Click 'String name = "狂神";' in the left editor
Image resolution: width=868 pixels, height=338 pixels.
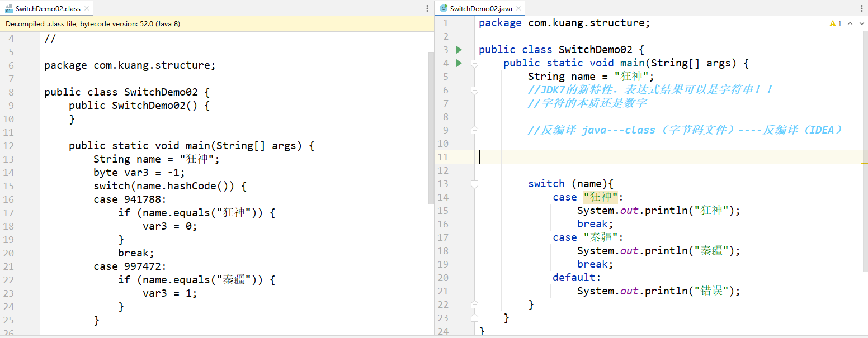[x=157, y=159]
